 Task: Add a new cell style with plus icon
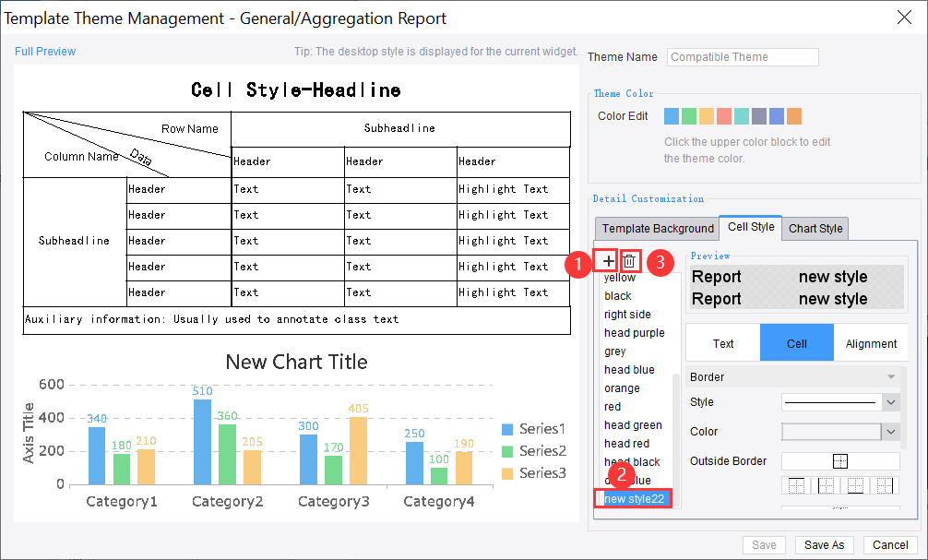point(607,261)
